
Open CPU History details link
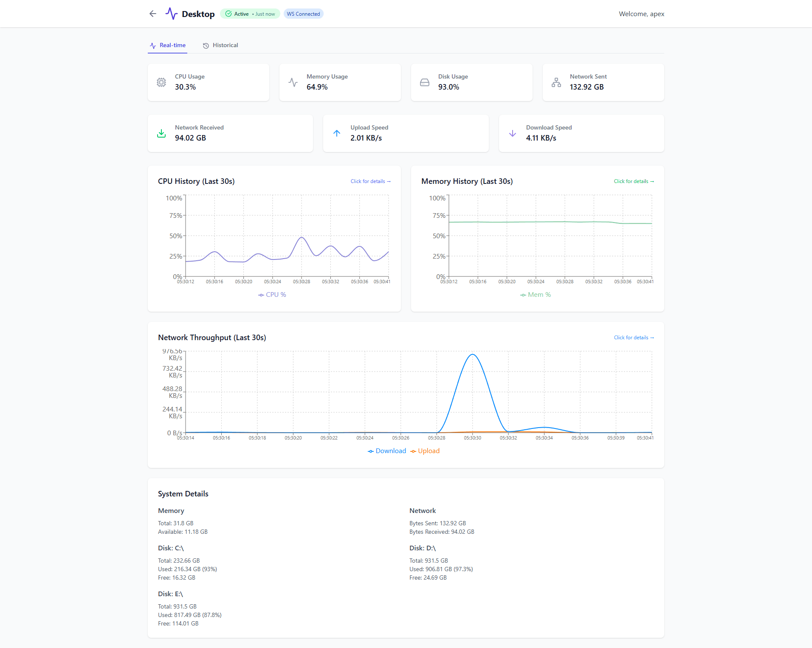(370, 181)
